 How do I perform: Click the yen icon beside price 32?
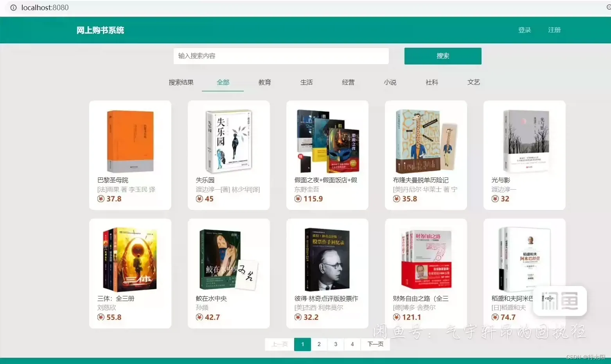click(x=495, y=199)
